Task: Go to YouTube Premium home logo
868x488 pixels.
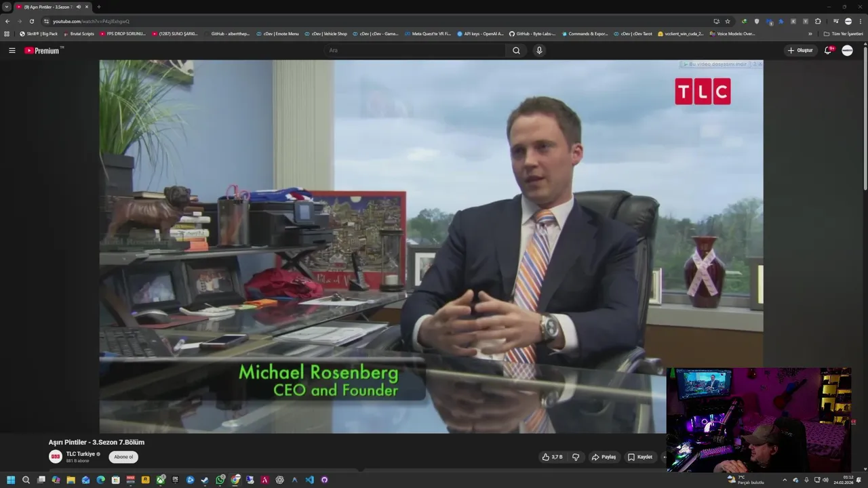Action: pos(42,50)
